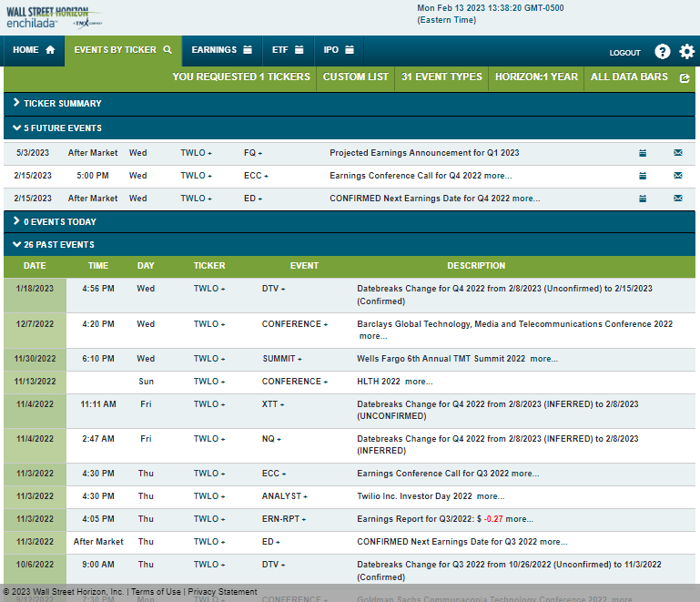Open the All Data Bars option
This screenshot has height=602, width=700.
coord(629,77)
